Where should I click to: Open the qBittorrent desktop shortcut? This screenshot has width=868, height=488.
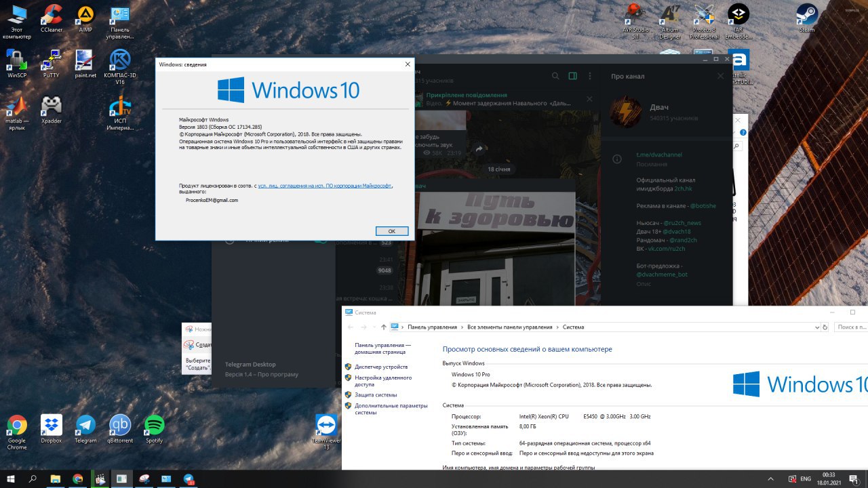pos(120,429)
